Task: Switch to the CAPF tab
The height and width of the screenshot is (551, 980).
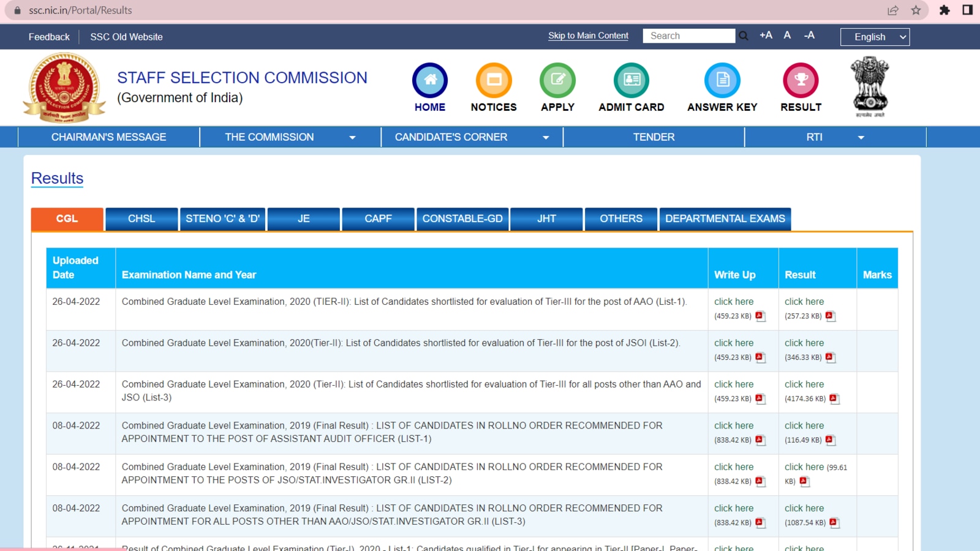Action: click(x=378, y=219)
